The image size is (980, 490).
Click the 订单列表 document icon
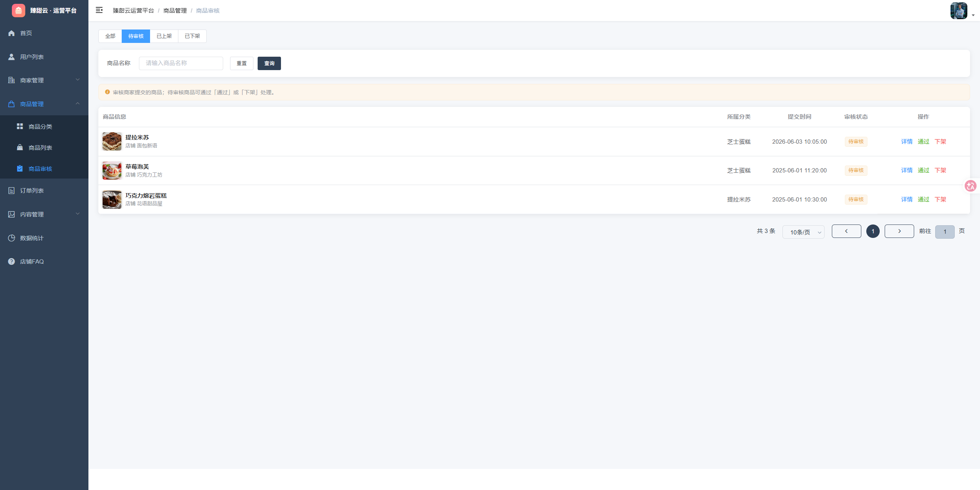(11, 190)
